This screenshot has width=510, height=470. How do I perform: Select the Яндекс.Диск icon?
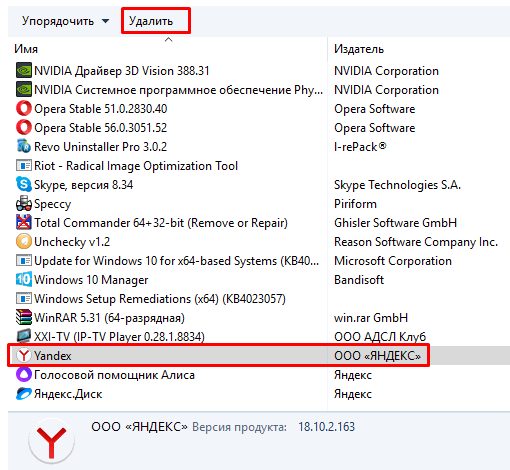point(24,394)
